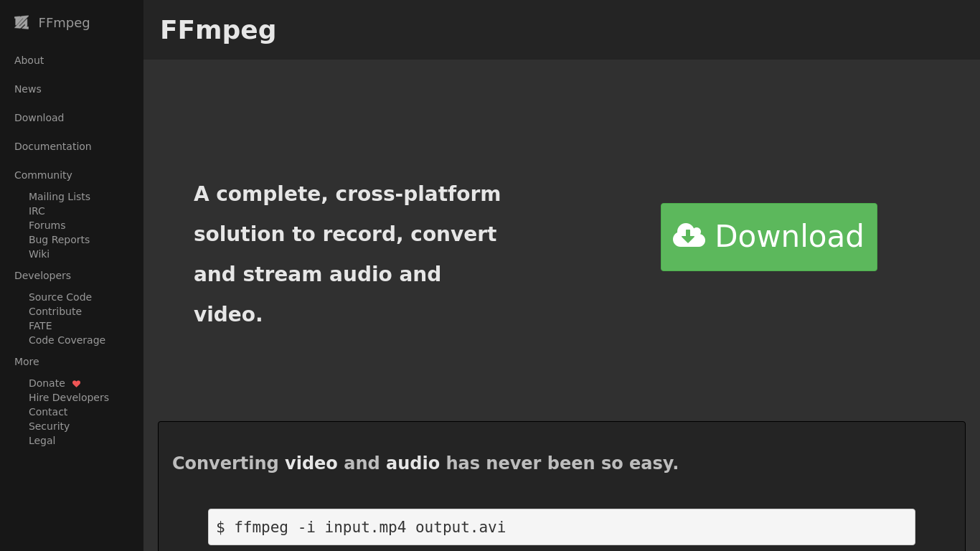Go to the News section
980x551 pixels.
[x=28, y=89]
